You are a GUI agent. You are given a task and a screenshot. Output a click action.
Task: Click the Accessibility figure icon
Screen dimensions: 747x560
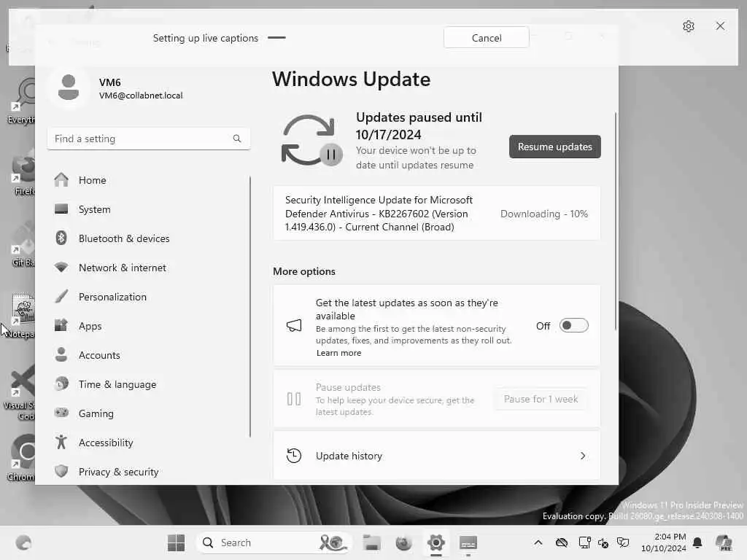[61, 442]
